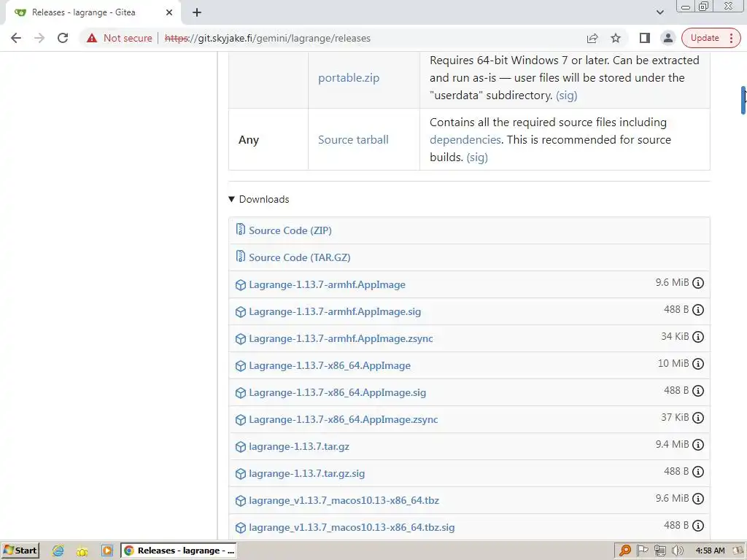Launch Internet Explorer from taskbar
Viewport: 747px width, 560px height.
pyautogui.click(x=58, y=551)
